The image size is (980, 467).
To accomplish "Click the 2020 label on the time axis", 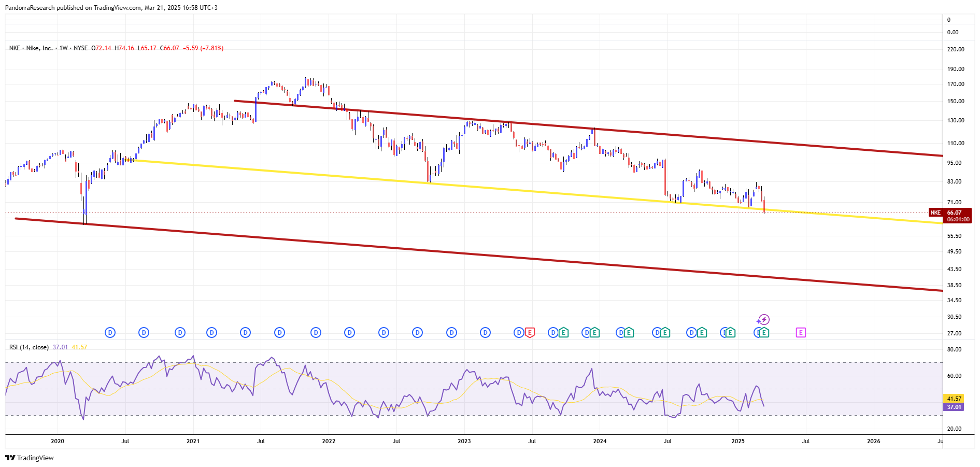I will 58,441.
